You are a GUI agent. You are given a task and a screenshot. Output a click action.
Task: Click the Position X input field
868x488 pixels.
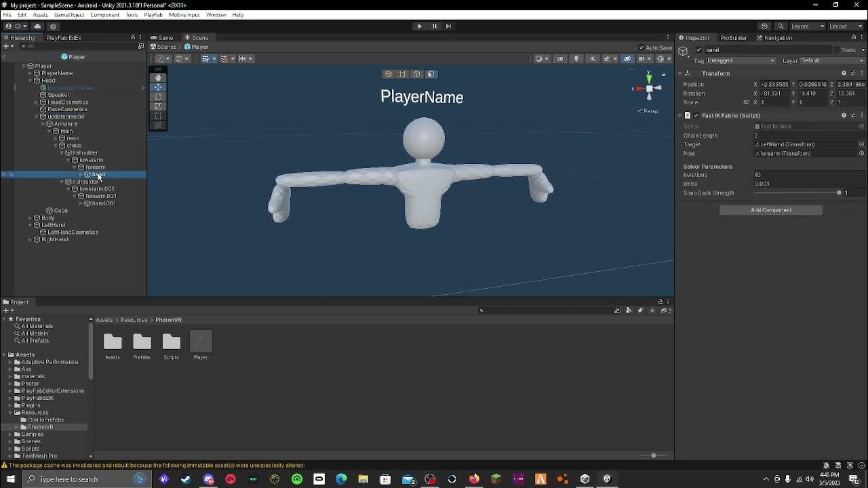(776, 85)
